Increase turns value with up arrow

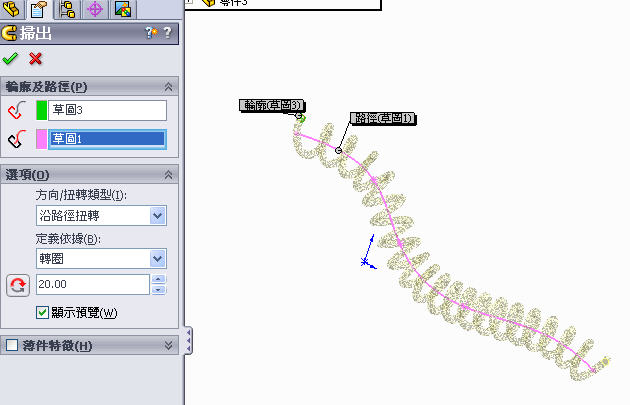click(x=159, y=279)
